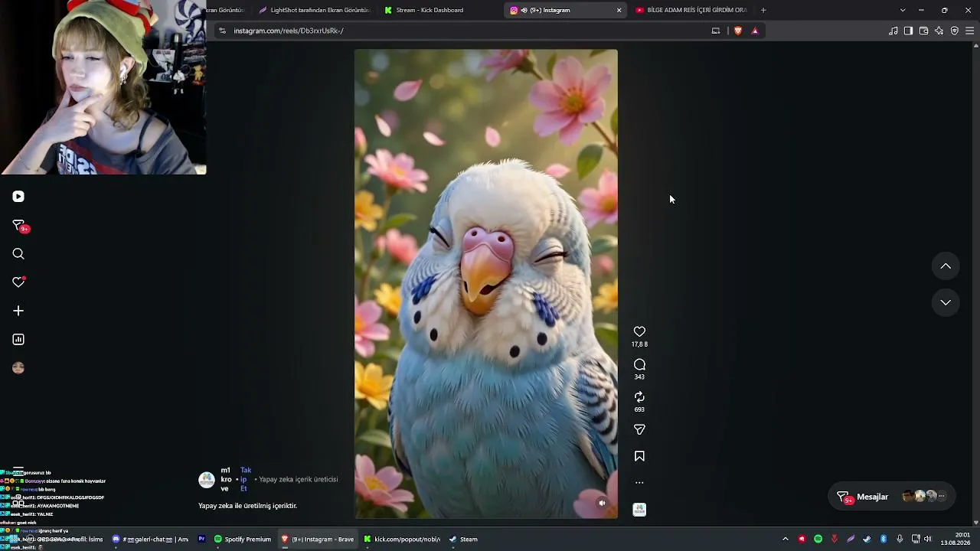Click the network icon in system tray
Image resolution: width=980 pixels, height=551 pixels.
pos(915,539)
